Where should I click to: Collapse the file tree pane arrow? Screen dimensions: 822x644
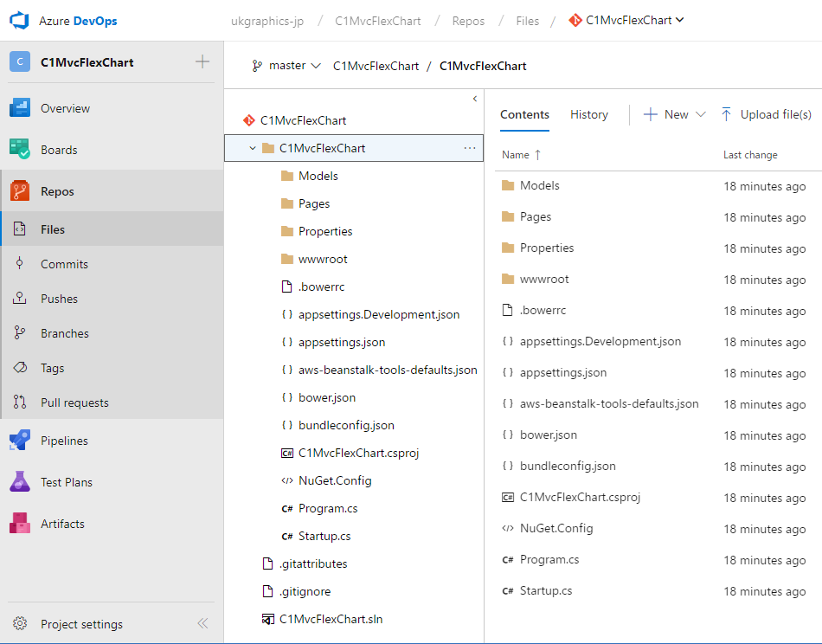click(x=475, y=99)
